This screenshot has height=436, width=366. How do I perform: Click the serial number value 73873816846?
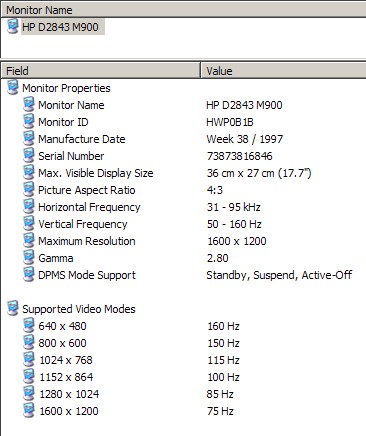(239, 156)
